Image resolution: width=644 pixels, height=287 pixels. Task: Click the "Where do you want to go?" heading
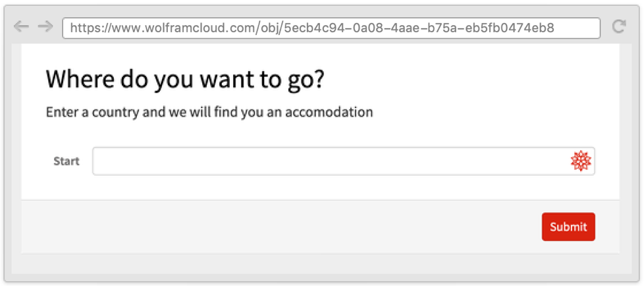(185, 80)
